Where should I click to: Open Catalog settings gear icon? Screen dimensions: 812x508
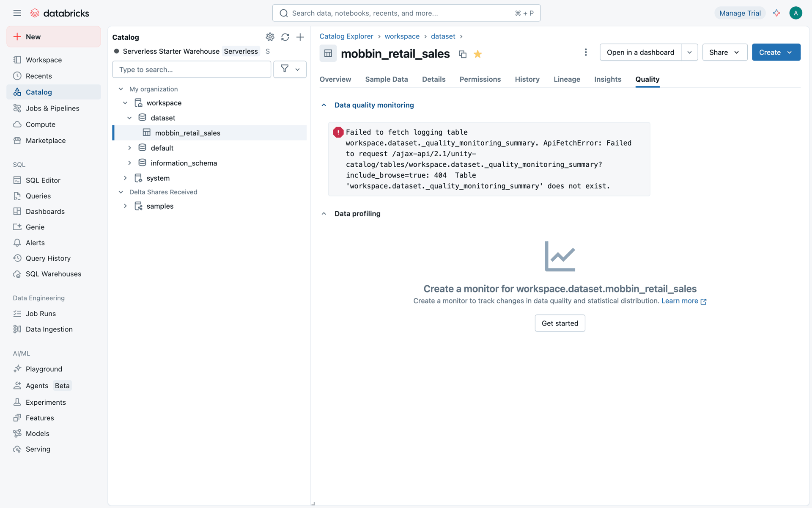(x=270, y=37)
